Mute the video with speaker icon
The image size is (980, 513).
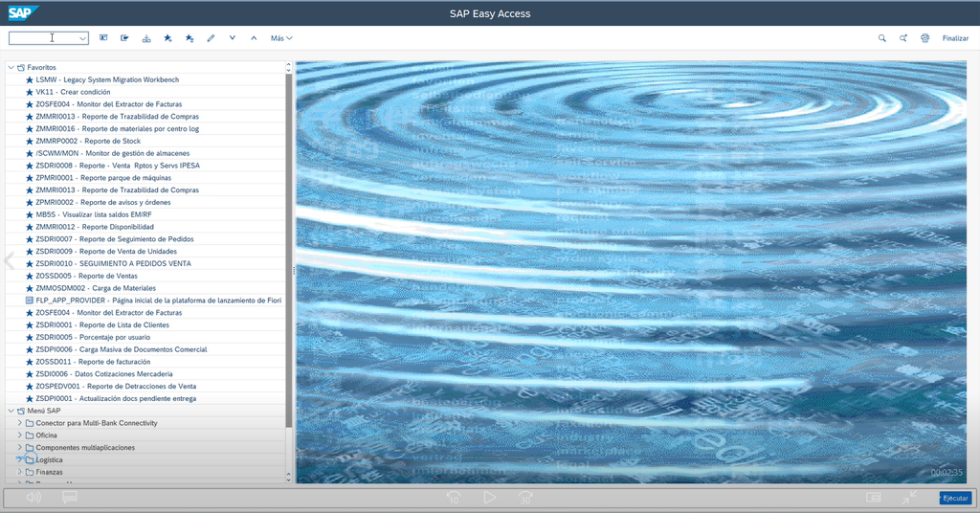point(33,498)
